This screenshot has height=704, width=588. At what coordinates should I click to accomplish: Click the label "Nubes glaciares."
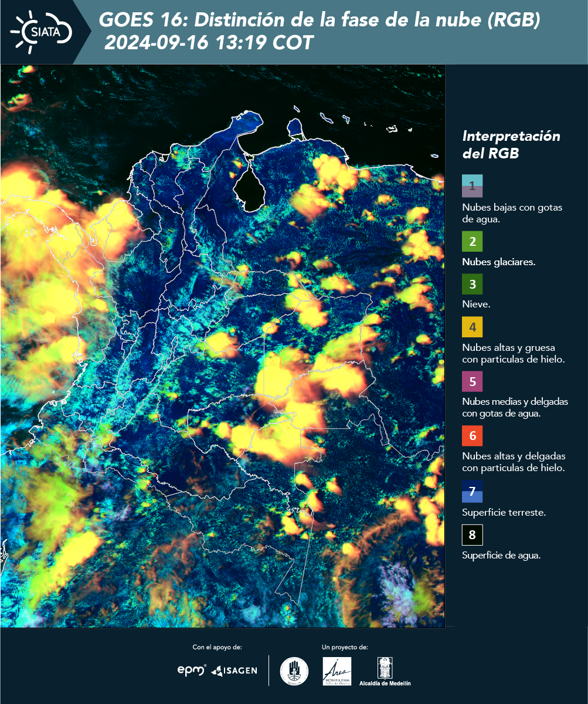point(498,262)
